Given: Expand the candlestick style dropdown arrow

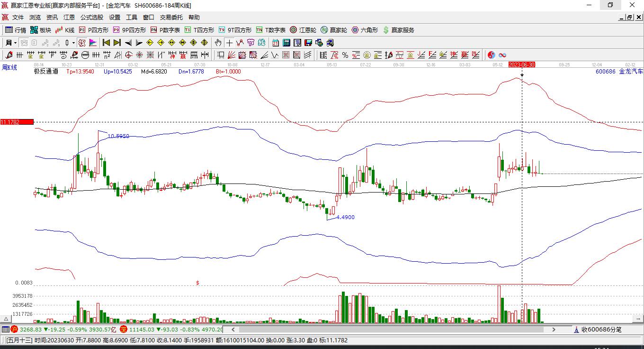Looking at the screenshot, I should point(73,43).
